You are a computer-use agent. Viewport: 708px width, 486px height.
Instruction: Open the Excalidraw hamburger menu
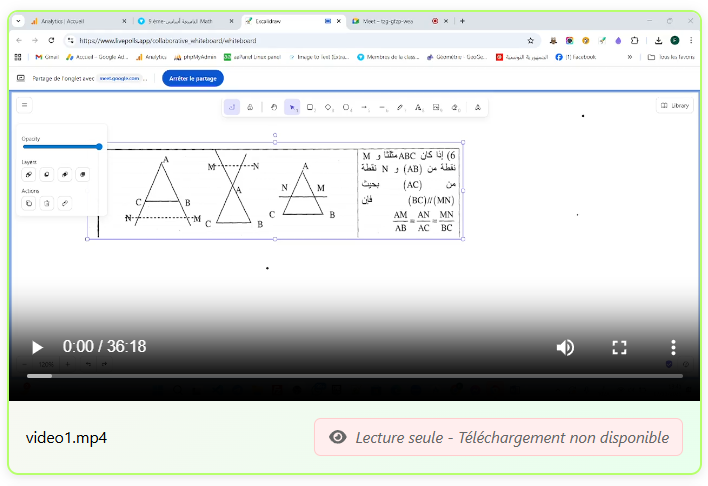click(25, 105)
